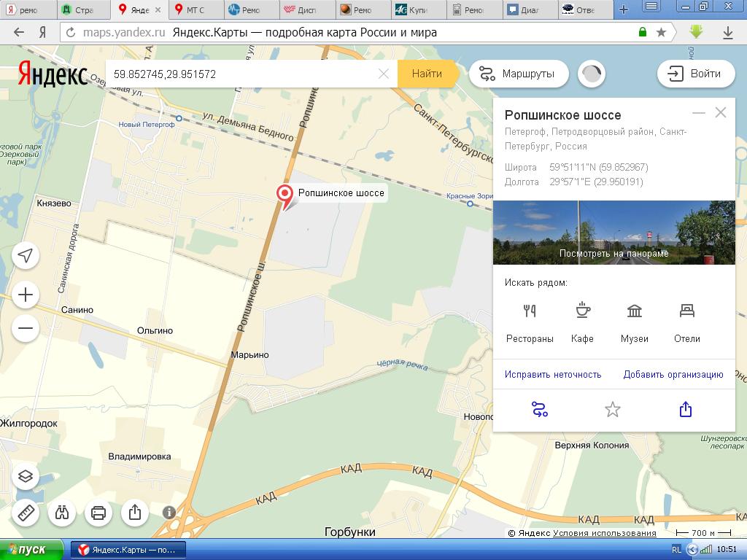Open the map layers switcher

pos(26,477)
